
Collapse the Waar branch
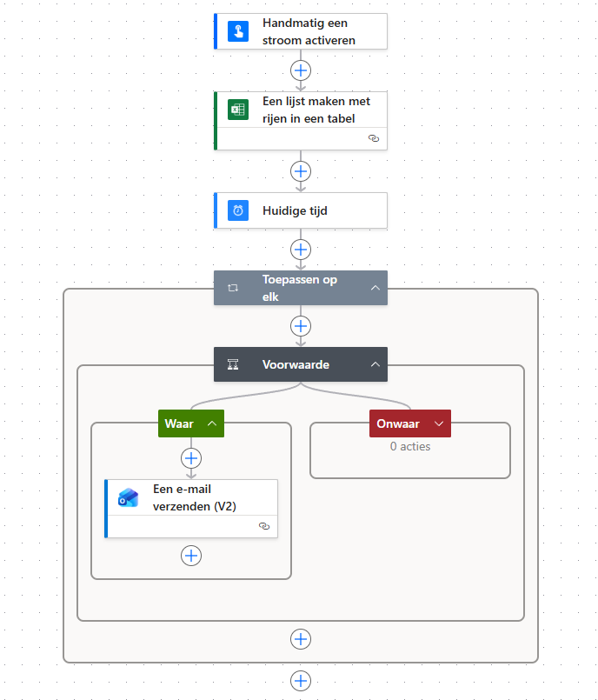coord(211,423)
